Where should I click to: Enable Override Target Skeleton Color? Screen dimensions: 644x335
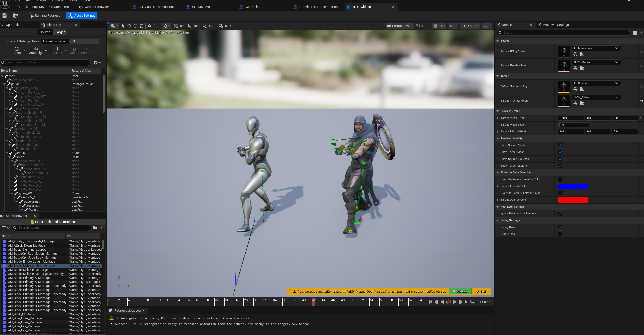[560, 193]
